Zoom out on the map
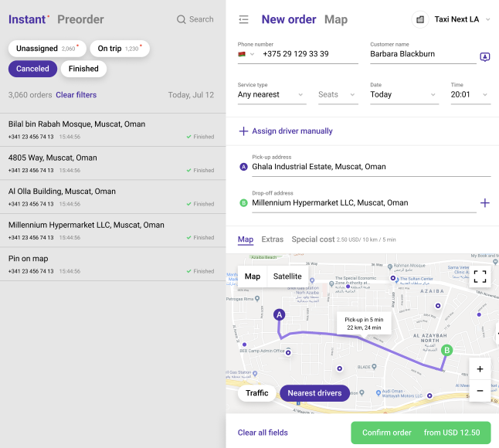The height and width of the screenshot is (448, 499). [x=480, y=391]
